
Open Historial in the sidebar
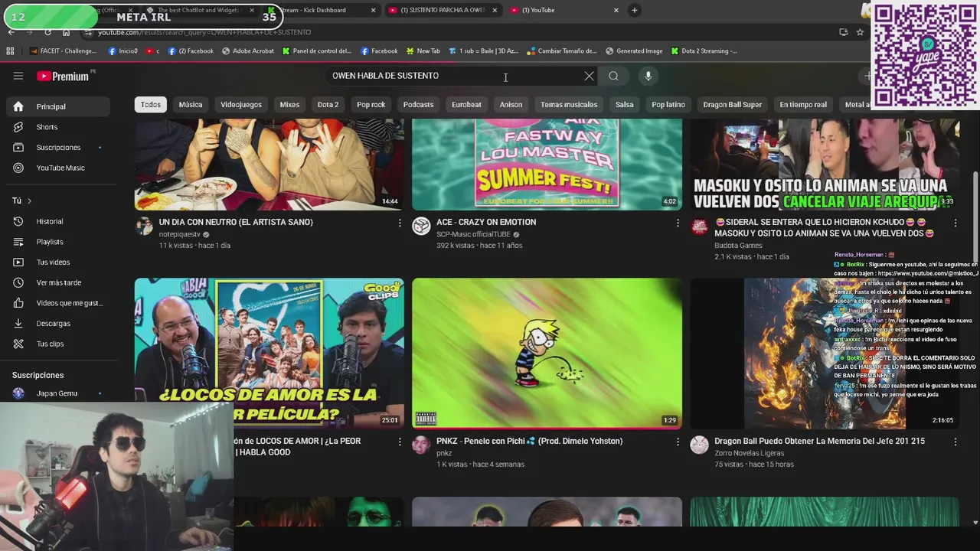tap(57, 221)
